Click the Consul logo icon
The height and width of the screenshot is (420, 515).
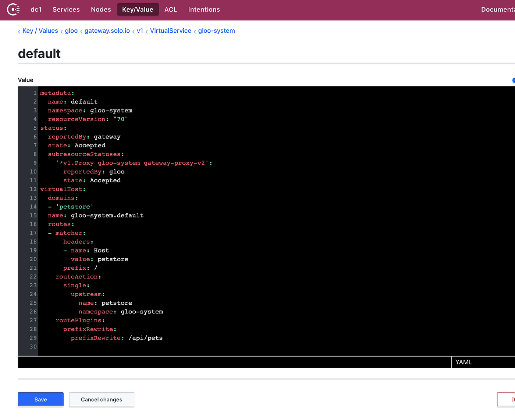tap(13, 10)
